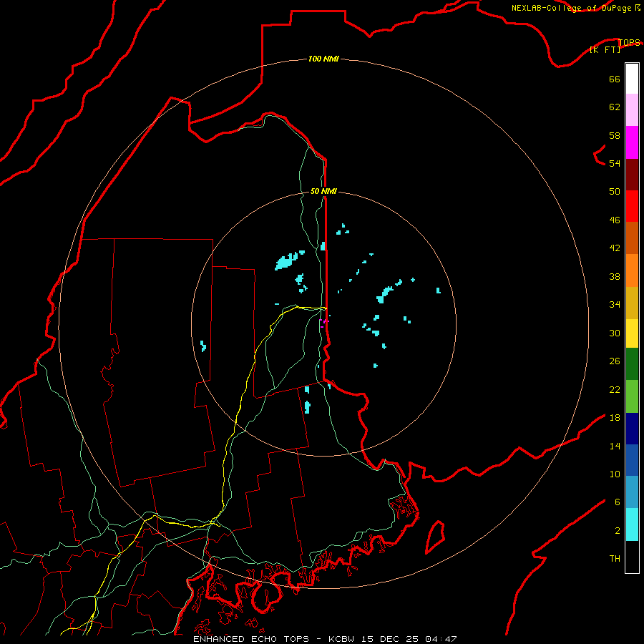
Task: Click the magenta radar site marker at center
Action: point(324,323)
